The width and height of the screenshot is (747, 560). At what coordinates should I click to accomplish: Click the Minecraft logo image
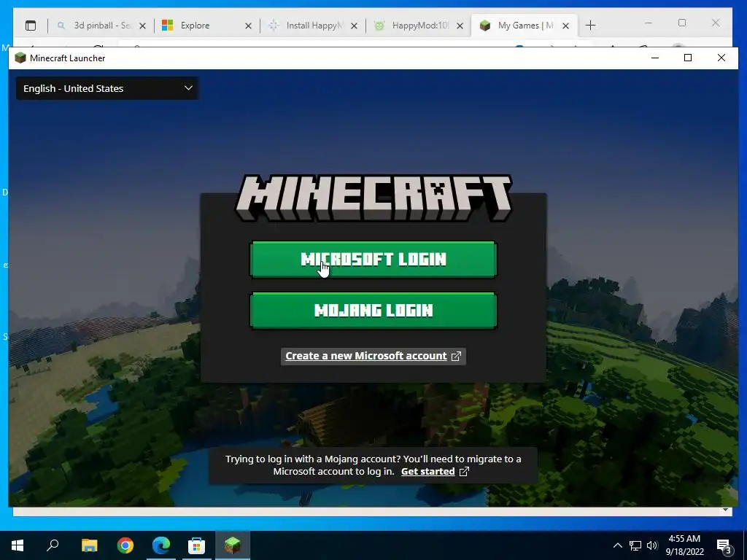point(373,198)
